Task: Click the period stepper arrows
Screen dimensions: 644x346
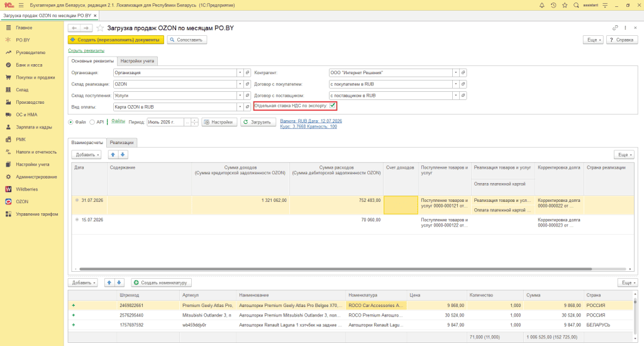Action: 195,122
